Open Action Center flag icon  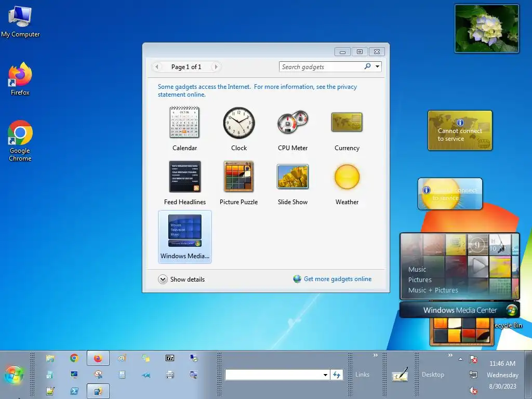[473, 359]
